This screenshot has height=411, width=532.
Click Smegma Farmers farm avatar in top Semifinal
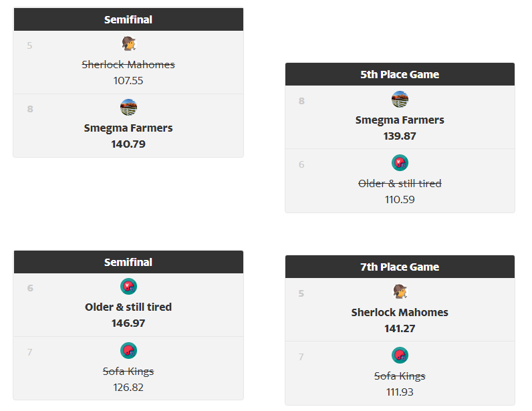coord(128,107)
